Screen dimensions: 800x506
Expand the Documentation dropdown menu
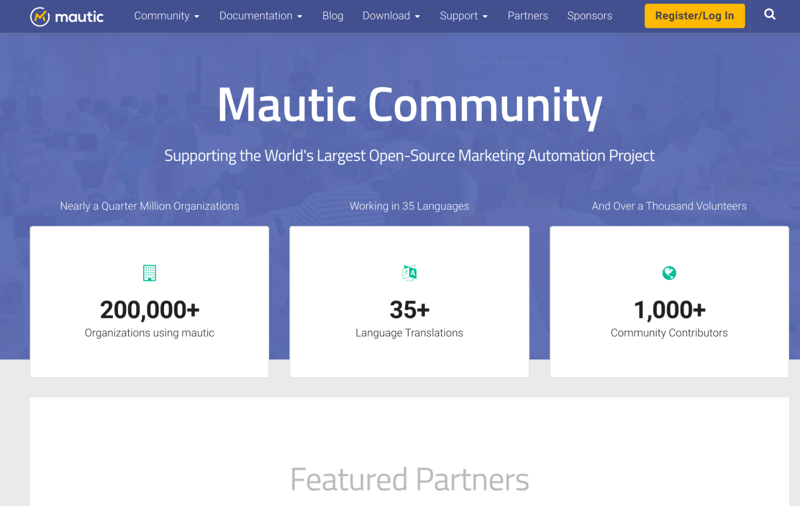[261, 16]
